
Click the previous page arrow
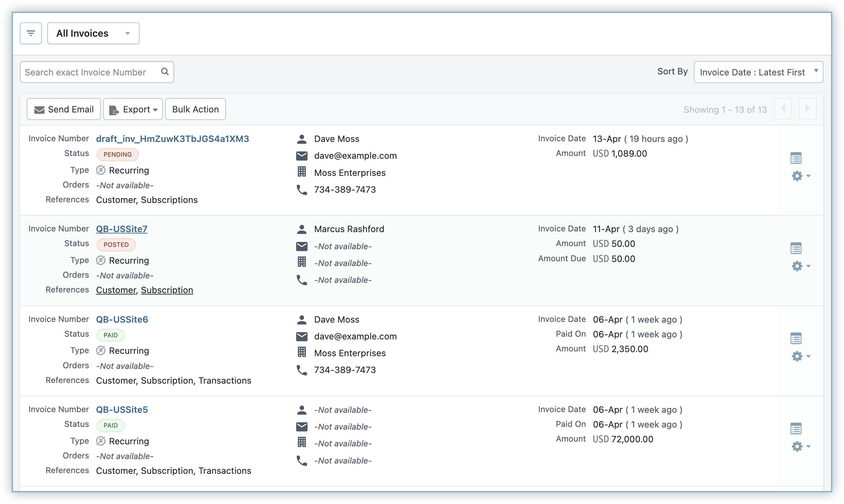[783, 109]
